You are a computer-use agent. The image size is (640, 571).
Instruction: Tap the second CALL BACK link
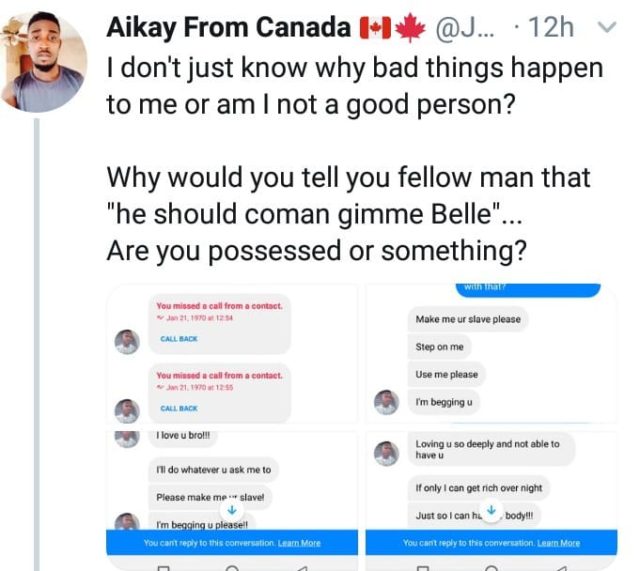click(179, 408)
